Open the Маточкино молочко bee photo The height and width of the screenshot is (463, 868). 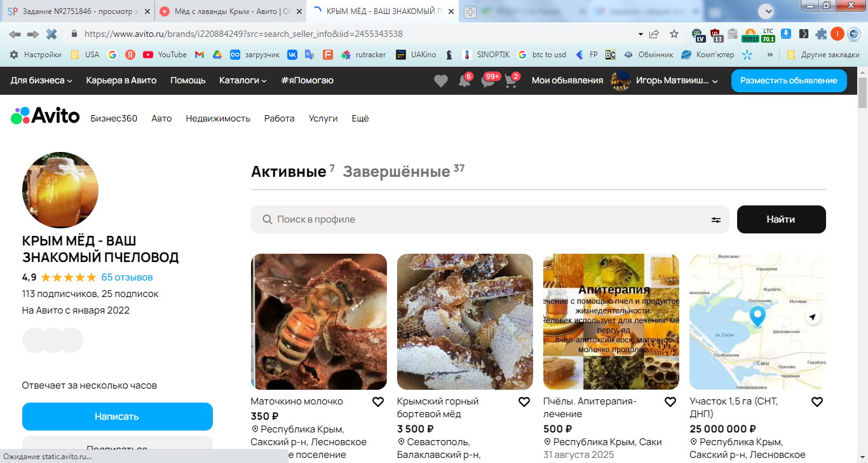click(319, 322)
